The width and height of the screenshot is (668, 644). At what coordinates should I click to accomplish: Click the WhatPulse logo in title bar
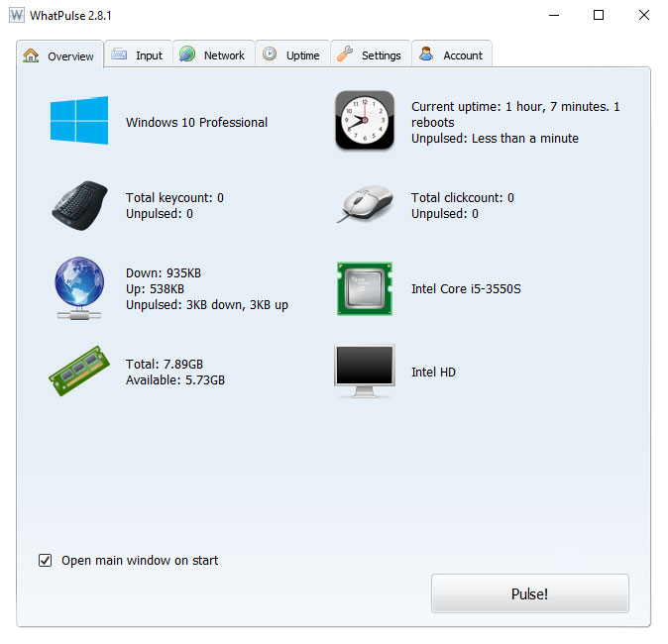(x=17, y=15)
